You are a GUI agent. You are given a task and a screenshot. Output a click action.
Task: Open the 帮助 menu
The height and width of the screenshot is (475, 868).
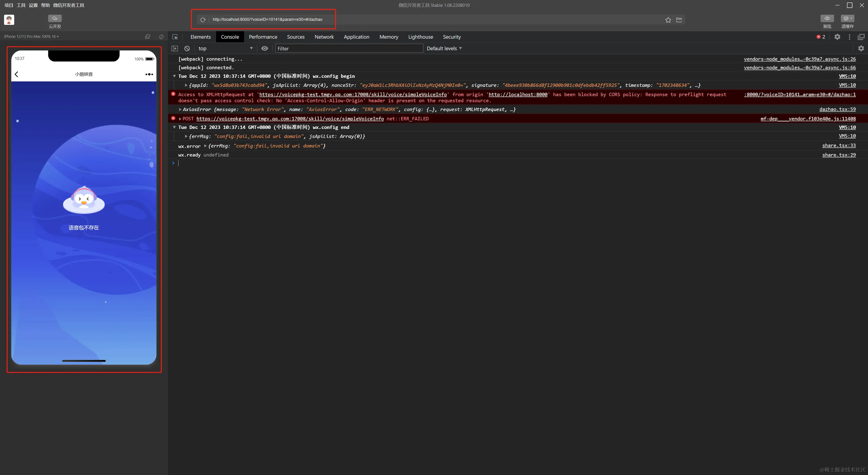(45, 5)
